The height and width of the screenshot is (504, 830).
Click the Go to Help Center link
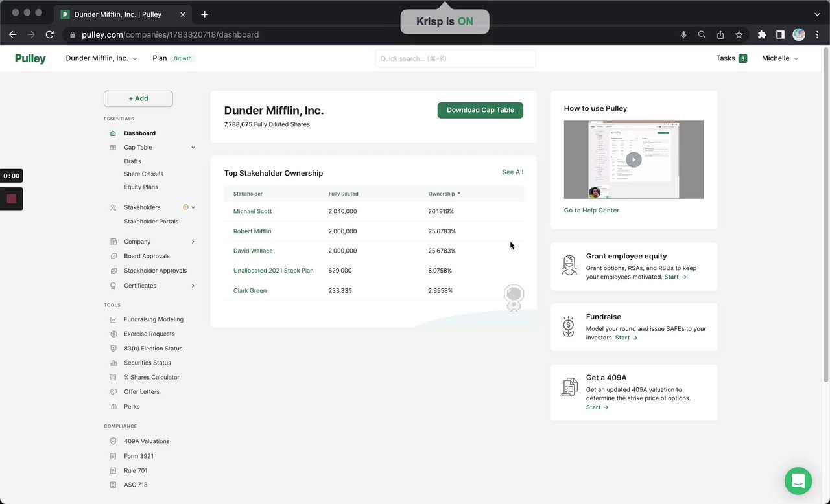591,211
